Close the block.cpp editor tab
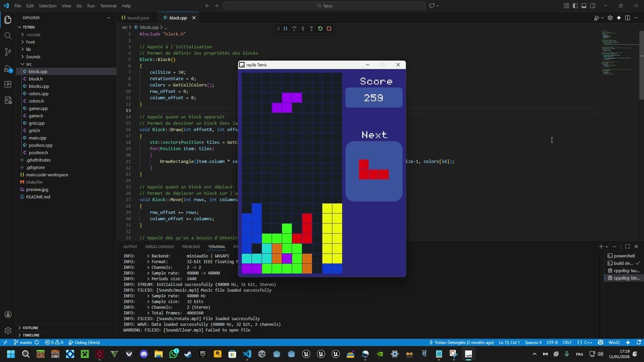The width and height of the screenshot is (644, 362). click(194, 18)
